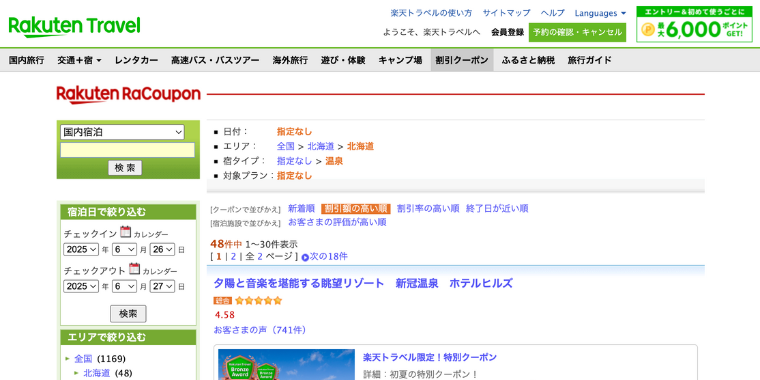
Task: Open the 新冠温泉 ホテルヒルズ hotel title
Action: (x=363, y=284)
